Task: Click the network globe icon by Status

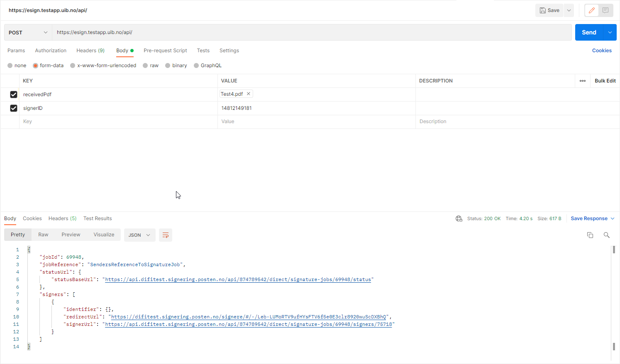Action: click(x=459, y=218)
